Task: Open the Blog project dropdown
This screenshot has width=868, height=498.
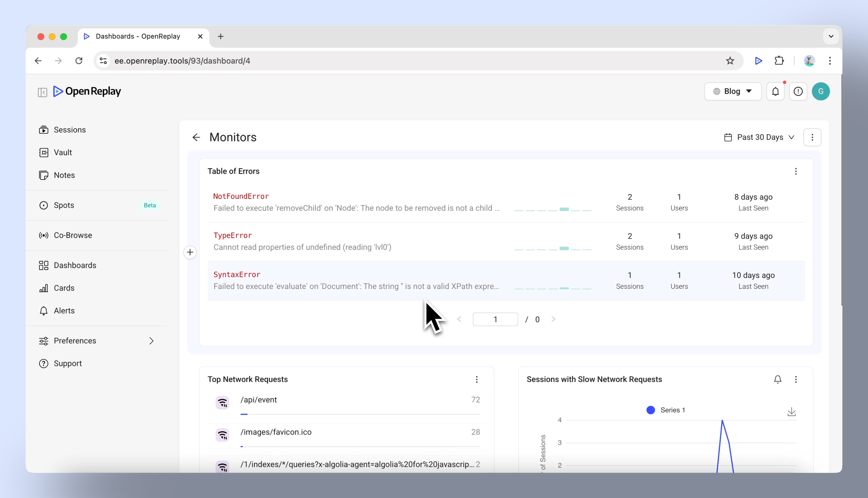Action: click(x=733, y=91)
